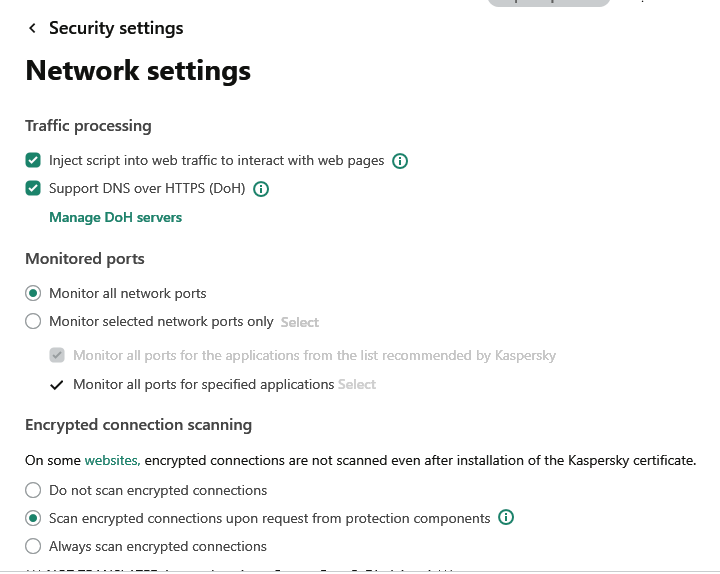Click checkmark beside specified applications option
Screen dimensions: 720x574
[56, 384]
